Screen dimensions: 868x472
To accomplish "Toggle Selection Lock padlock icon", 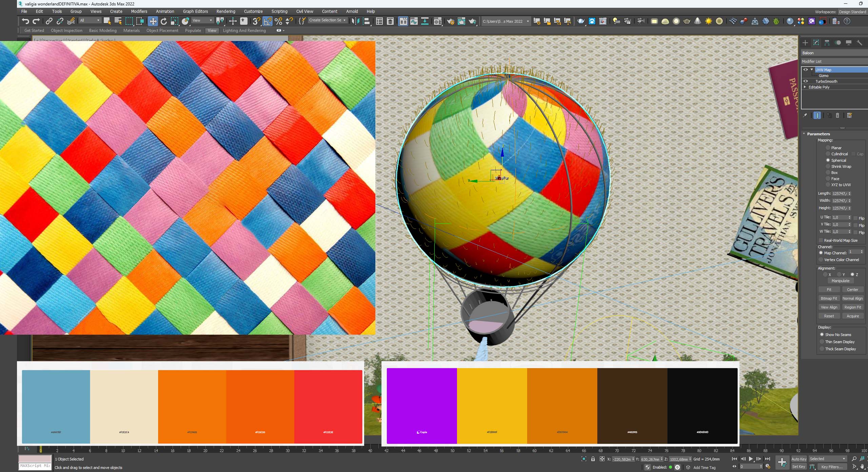I will pos(593,459).
